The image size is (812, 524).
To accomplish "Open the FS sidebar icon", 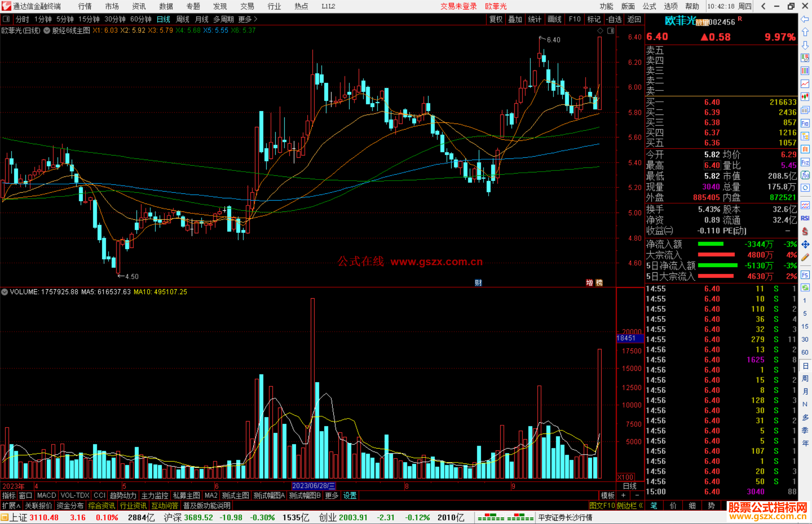I will 805,275.
